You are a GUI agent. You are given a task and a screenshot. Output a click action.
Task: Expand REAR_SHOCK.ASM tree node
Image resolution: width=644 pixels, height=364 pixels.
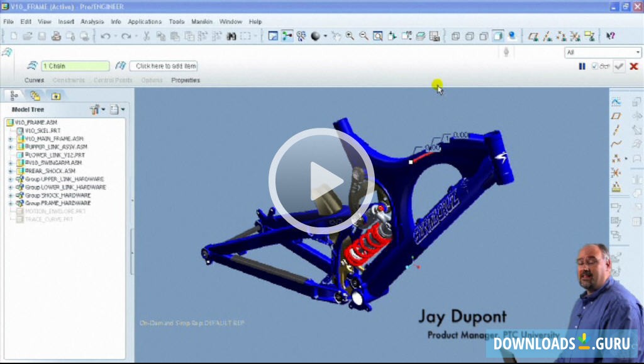[x=11, y=171]
